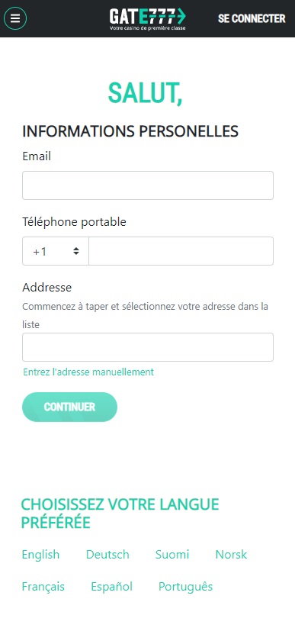Change site language to Español
The height and width of the screenshot is (644, 295).
click(x=111, y=587)
